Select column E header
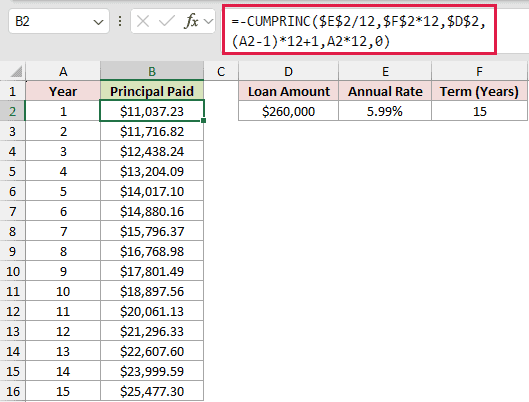Image resolution: width=529 pixels, height=402 pixels. point(385,71)
